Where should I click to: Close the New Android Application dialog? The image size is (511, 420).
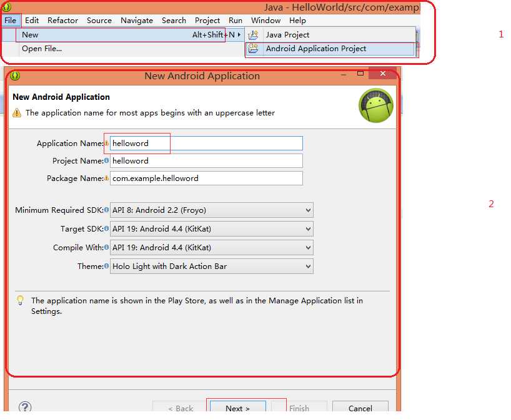pos(382,74)
